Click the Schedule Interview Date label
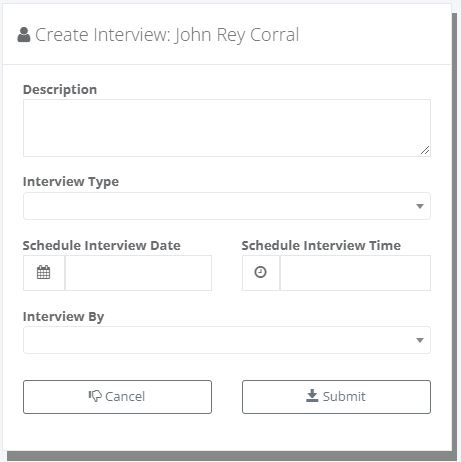 [x=102, y=246]
